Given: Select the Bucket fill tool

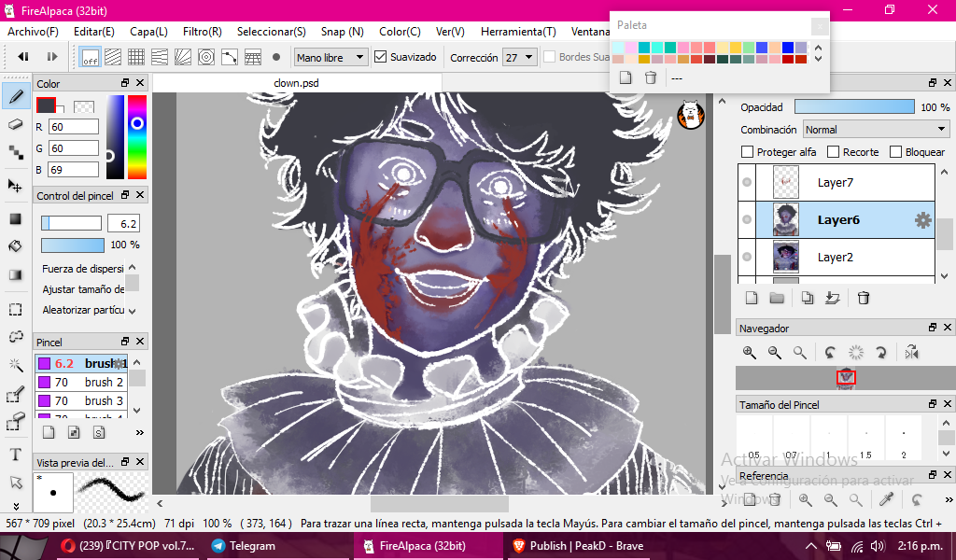Looking at the screenshot, I should tap(16, 246).
